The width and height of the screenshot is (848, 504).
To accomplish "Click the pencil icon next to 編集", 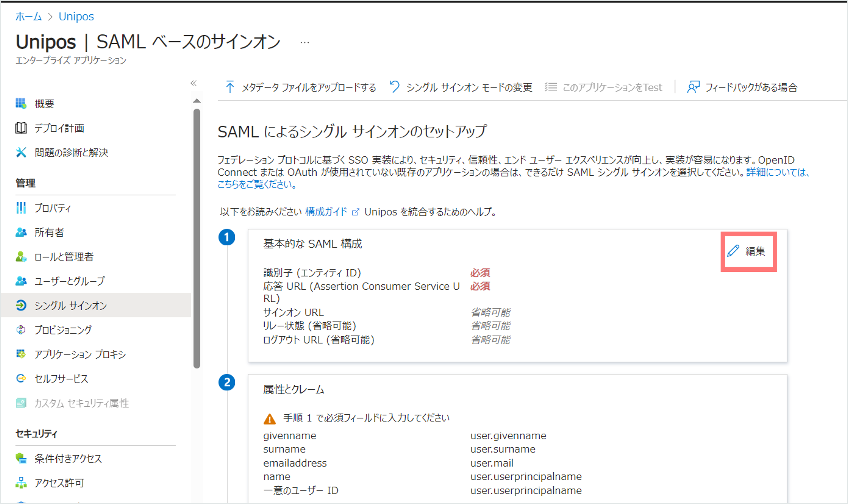I will pos(733,251).
